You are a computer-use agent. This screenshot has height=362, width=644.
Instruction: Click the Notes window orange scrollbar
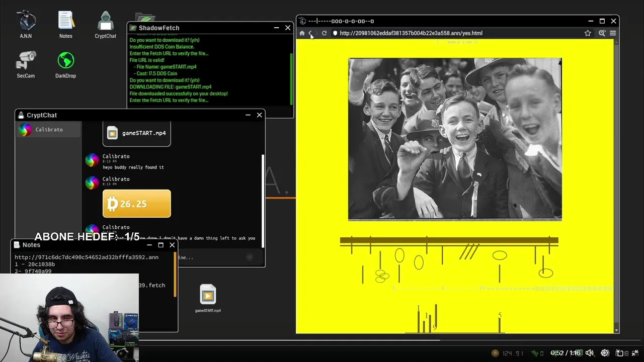click(x=175, y=274)
